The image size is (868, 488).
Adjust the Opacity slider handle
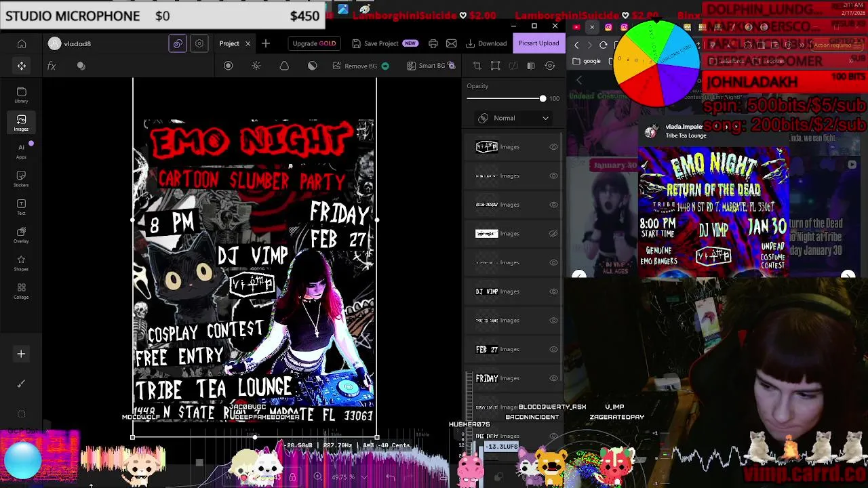542,99
